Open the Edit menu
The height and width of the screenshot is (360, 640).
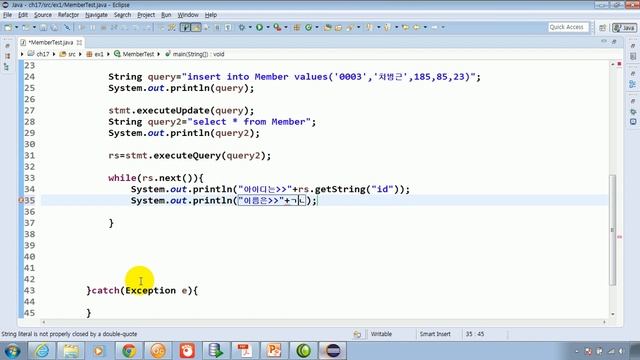point(23,15)
